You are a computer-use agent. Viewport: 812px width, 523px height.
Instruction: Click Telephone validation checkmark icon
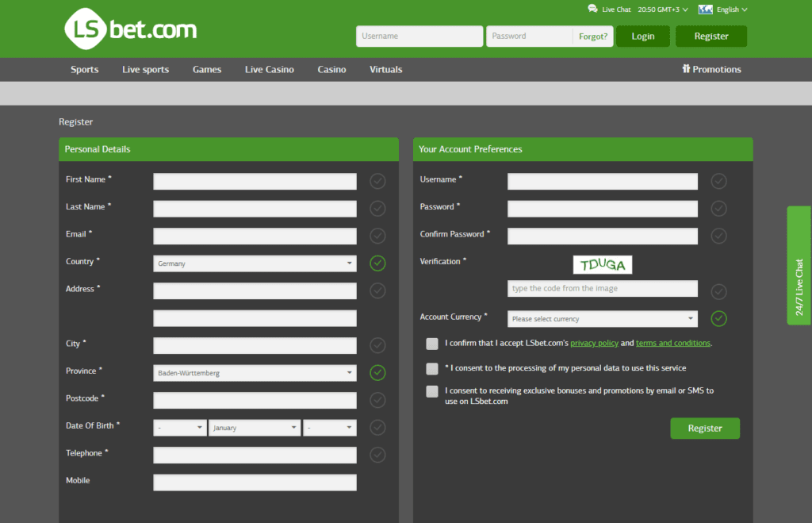[377, 455]
